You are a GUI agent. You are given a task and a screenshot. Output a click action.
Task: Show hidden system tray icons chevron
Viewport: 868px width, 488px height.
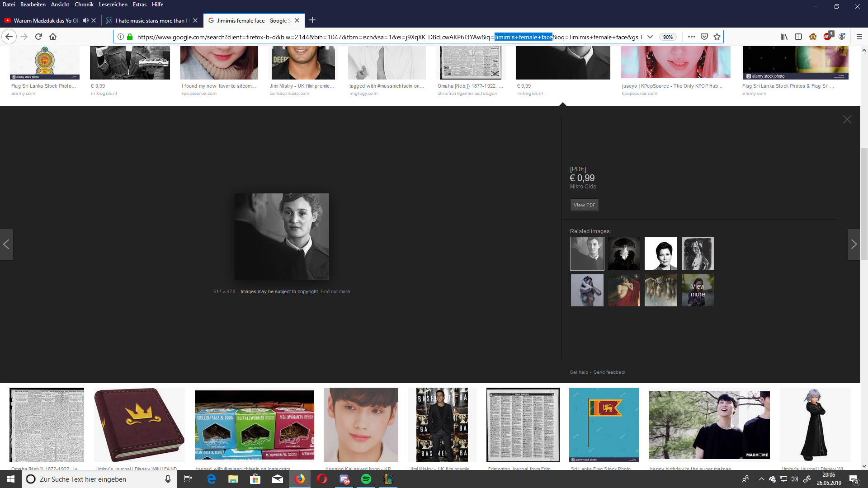coord(761,479)
